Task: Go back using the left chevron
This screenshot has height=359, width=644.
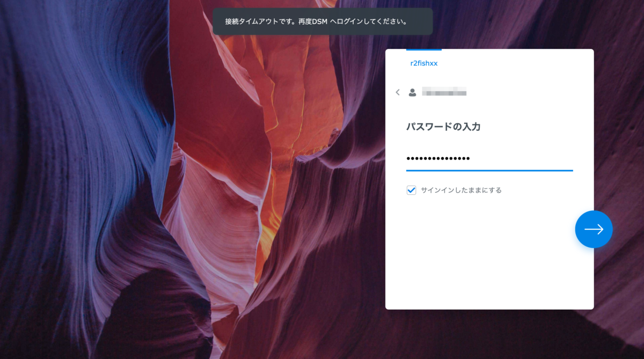Action: (x=398, y=92)
